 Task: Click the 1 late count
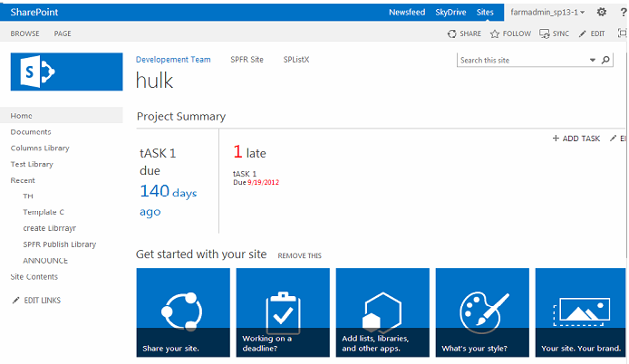tap(249, 152)
